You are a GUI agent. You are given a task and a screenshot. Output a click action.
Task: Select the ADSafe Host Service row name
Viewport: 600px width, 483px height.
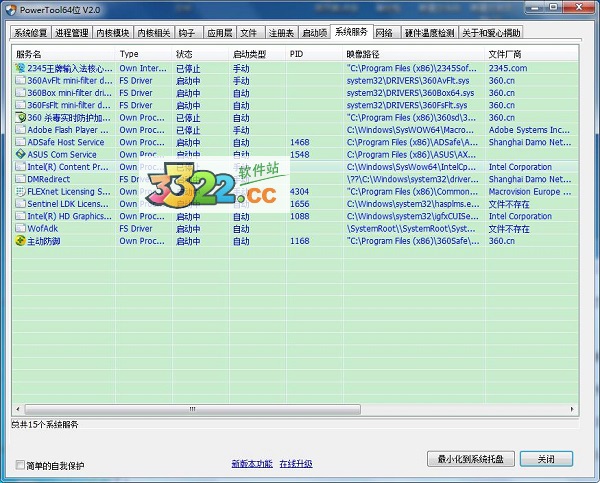tap(66, 142)
